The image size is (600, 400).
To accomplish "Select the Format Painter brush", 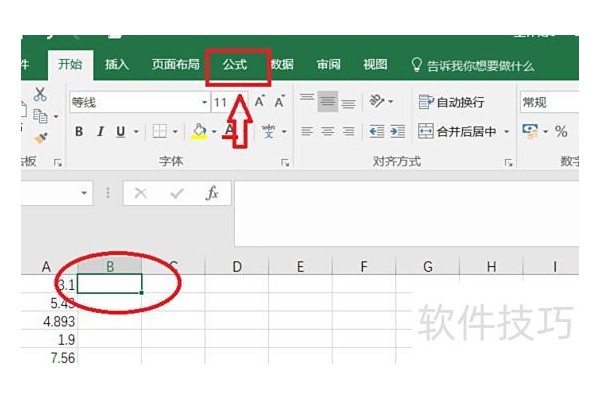I will pos(41,138).
